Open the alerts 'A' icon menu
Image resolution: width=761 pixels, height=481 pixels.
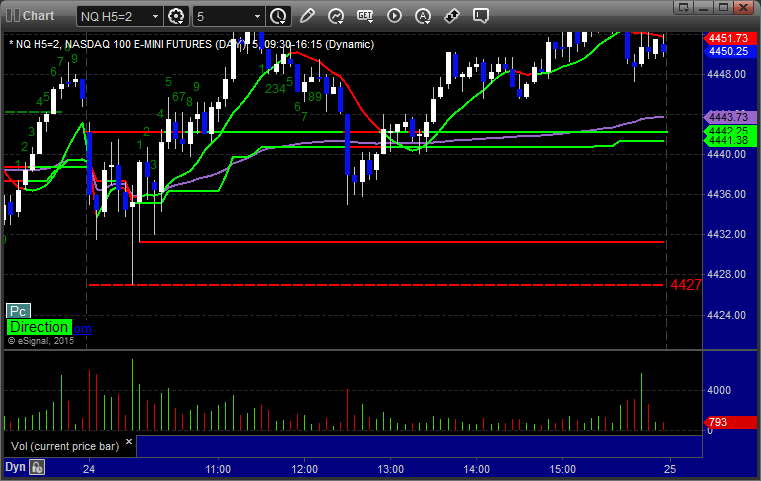coord(423,16)
